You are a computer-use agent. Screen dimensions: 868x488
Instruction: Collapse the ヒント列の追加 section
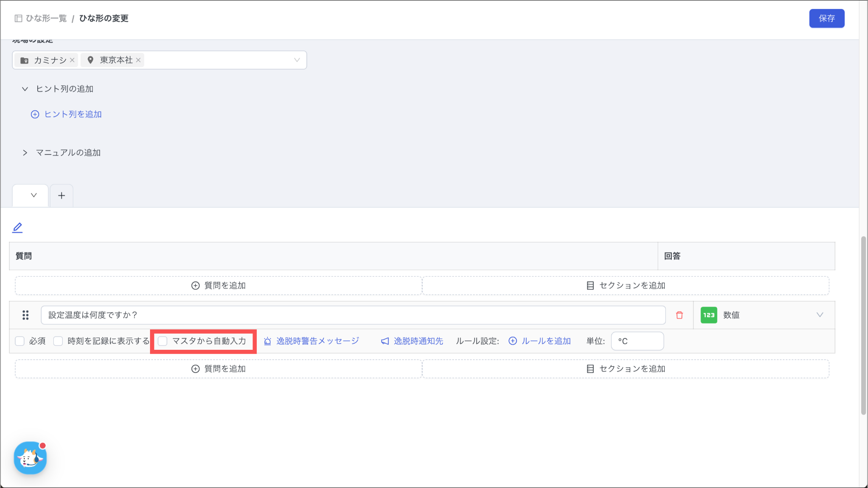(x=25, y=89)
